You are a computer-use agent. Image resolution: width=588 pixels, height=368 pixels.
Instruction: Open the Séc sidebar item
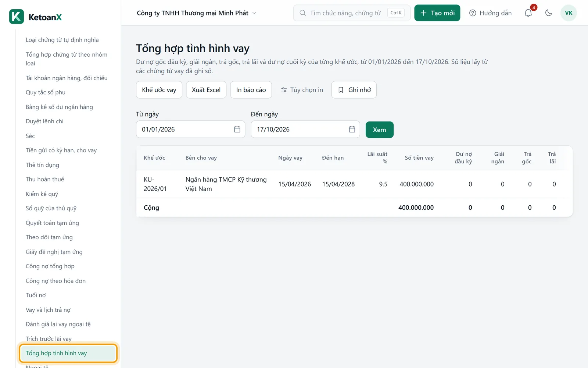(x=30, y=136)
